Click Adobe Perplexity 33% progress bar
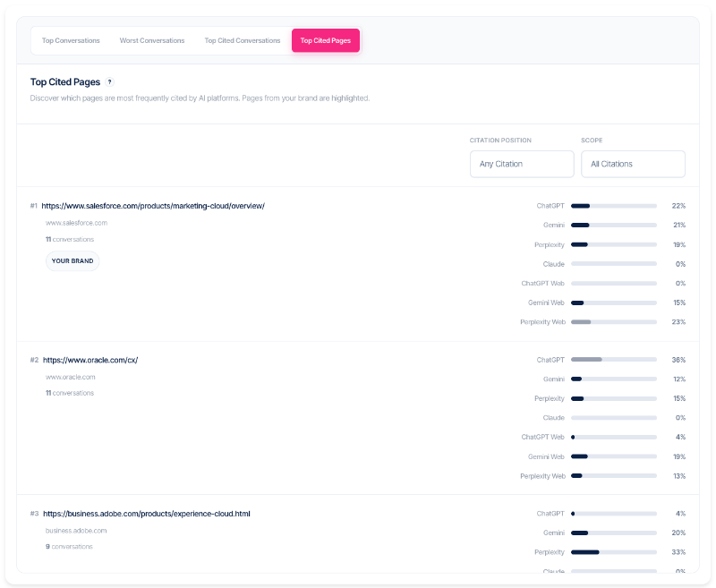Screen dimensions: 716x588 tap(614, 552)
